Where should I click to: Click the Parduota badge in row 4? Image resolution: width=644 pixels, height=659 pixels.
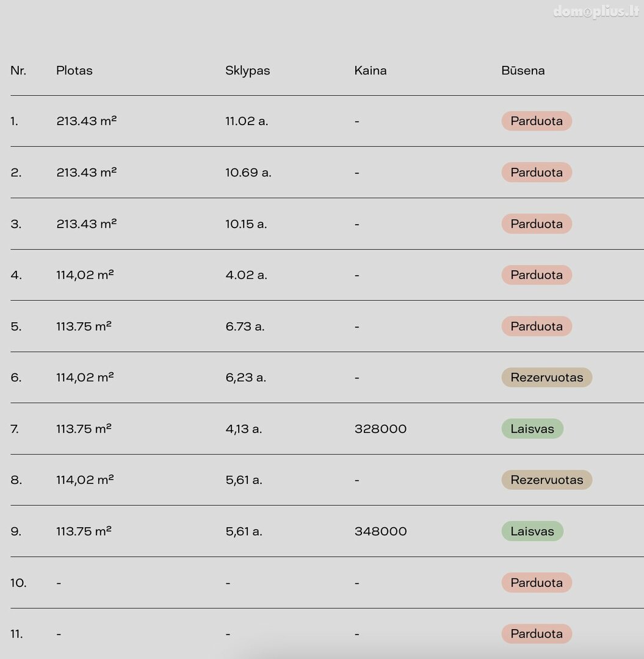537,275
